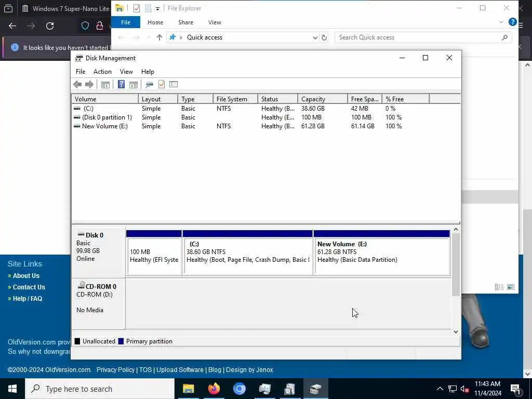532x399 pixels.
Task: Select the New Volume (E:) partition block
Action: pos(382,253)
